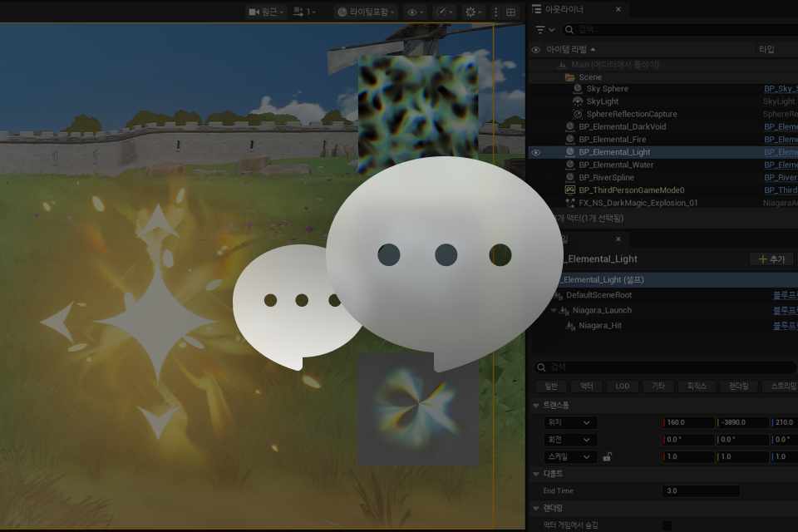
Task: Click the viewport layout grid icon
Action: [x=511, y=12]
